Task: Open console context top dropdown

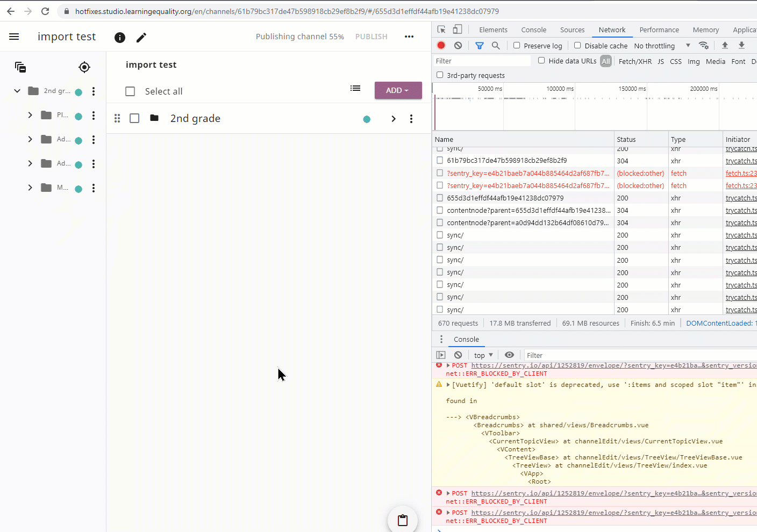Action: [x=483, y=355]
